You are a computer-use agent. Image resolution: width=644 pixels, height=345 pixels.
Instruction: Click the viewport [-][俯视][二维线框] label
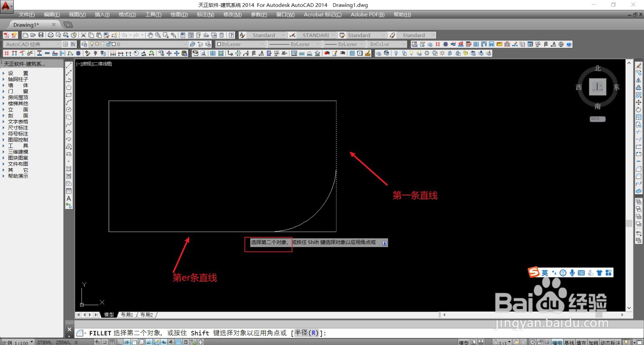click(x=94, y=64)
